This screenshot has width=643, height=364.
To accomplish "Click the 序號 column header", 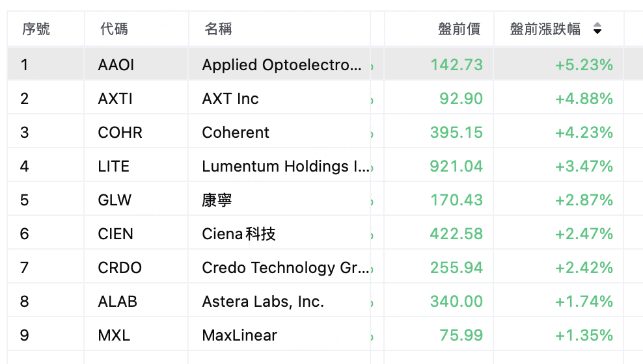I will [36, 29].
